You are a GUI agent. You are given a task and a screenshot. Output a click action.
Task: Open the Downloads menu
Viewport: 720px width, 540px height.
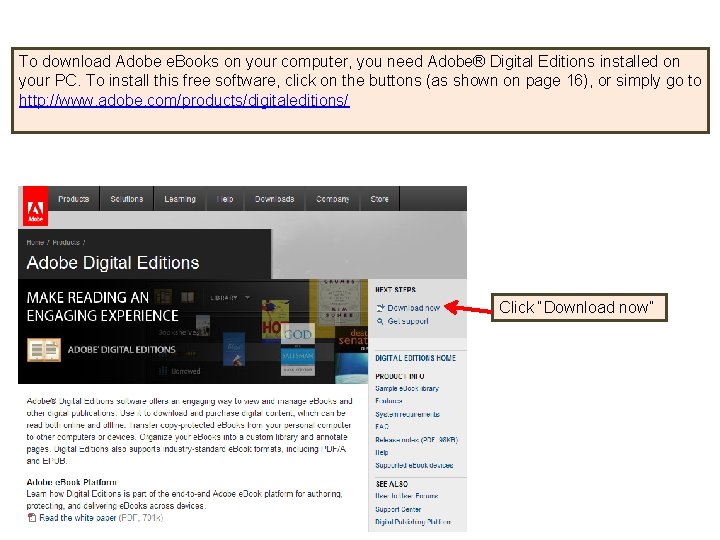click(275, 199)
